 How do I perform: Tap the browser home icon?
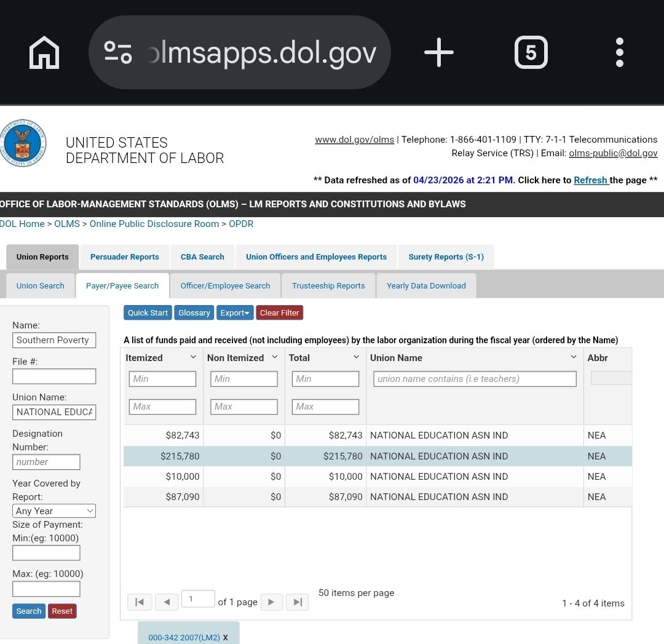(x=44, y=52)
